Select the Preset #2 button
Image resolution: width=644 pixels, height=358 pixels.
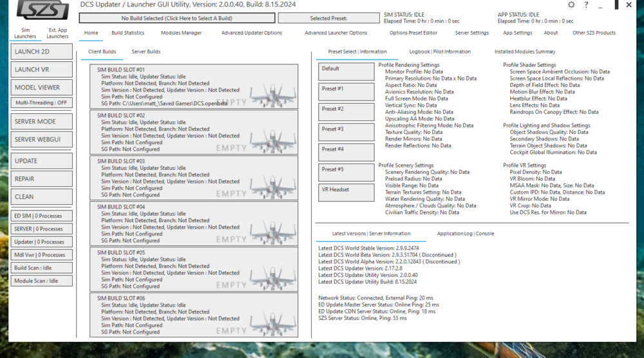[346, 111]
